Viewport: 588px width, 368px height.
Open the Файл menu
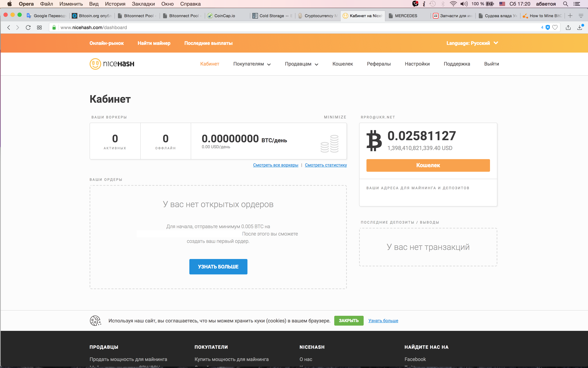pos(46,4)
